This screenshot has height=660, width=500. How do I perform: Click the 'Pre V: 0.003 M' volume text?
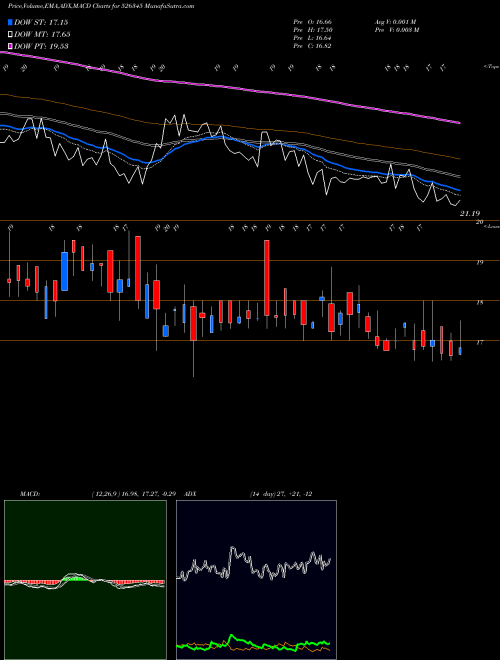[396, 30]
